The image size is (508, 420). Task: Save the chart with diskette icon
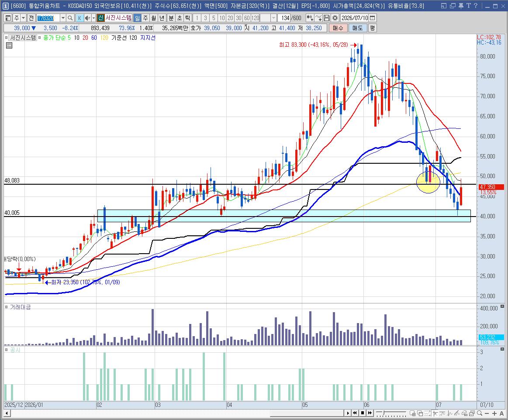(327, 18)
